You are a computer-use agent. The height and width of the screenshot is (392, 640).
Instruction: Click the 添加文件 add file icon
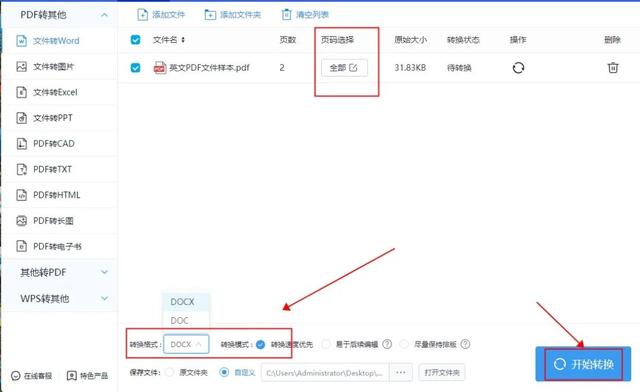(142, 15)
